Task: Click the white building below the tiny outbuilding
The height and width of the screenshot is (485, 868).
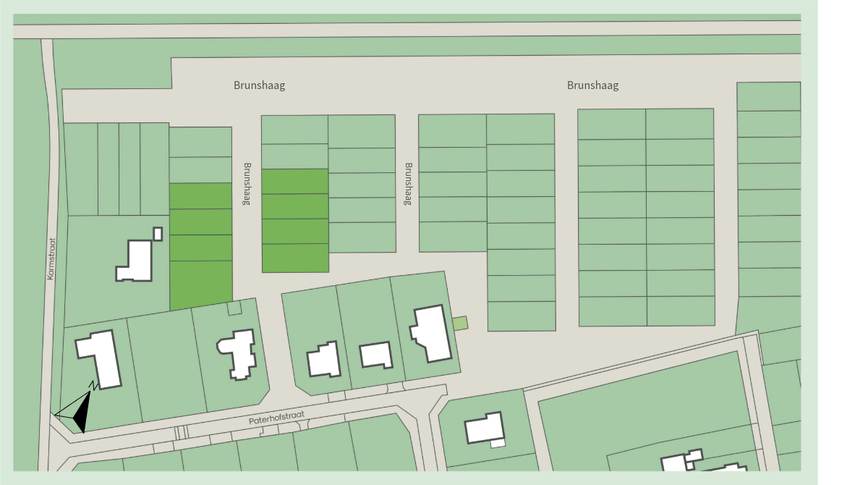Action: [x=136, y=261]
